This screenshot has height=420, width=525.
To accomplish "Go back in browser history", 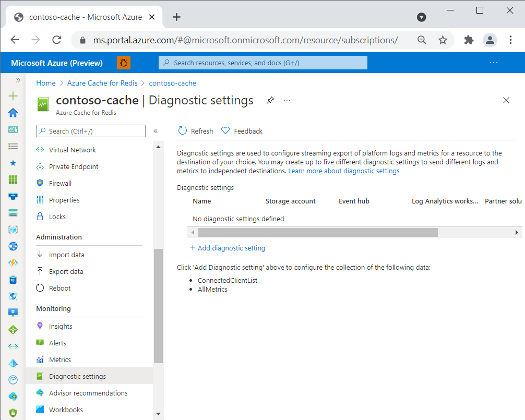I will point(15,40).
